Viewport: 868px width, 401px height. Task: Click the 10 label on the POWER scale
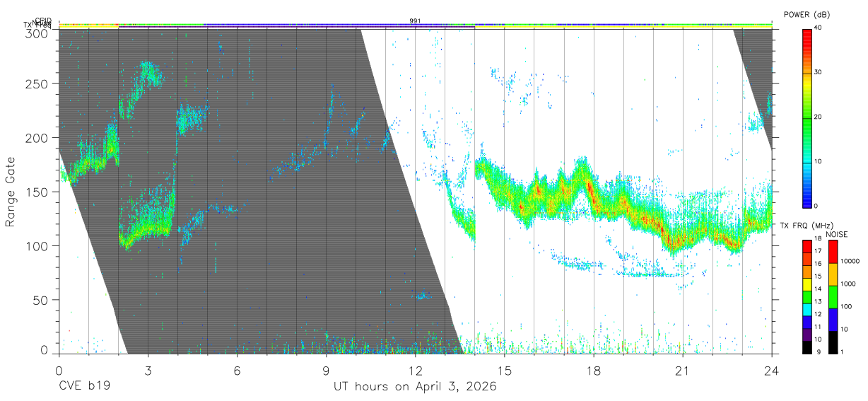coord(819,162)
